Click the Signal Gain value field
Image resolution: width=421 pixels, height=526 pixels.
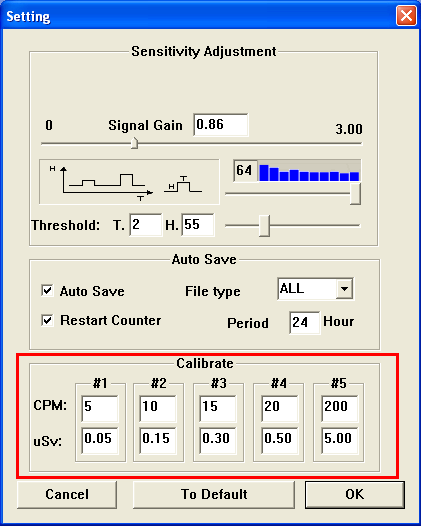coord(221,125)
